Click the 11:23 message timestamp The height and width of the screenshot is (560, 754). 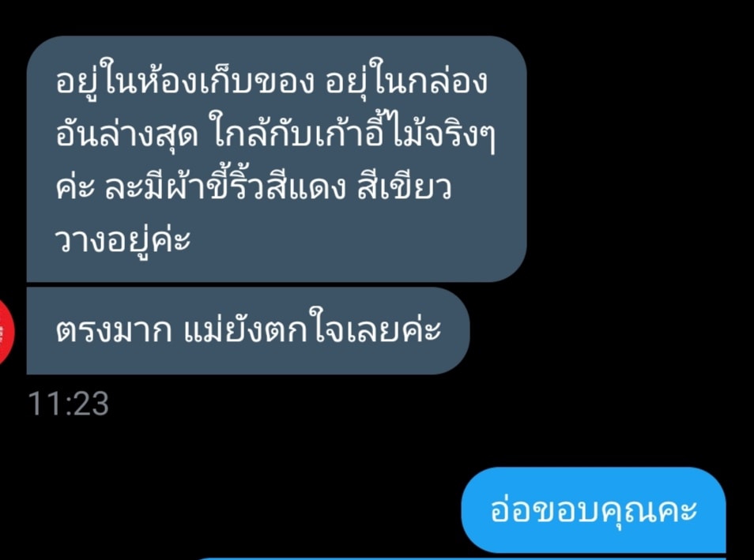[68, 404]
